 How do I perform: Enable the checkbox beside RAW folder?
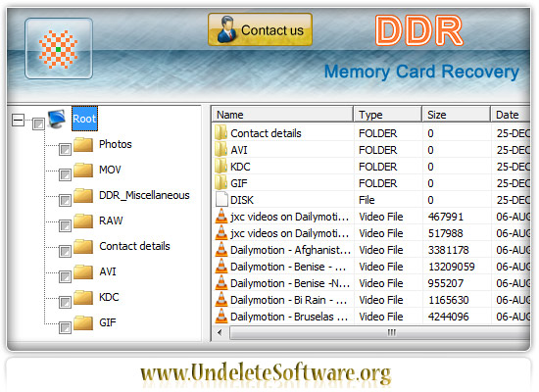[x=65, y=226]
